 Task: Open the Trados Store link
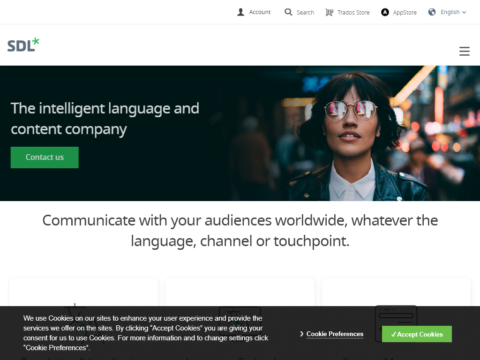pyautogui.click(x=353, y=13)
